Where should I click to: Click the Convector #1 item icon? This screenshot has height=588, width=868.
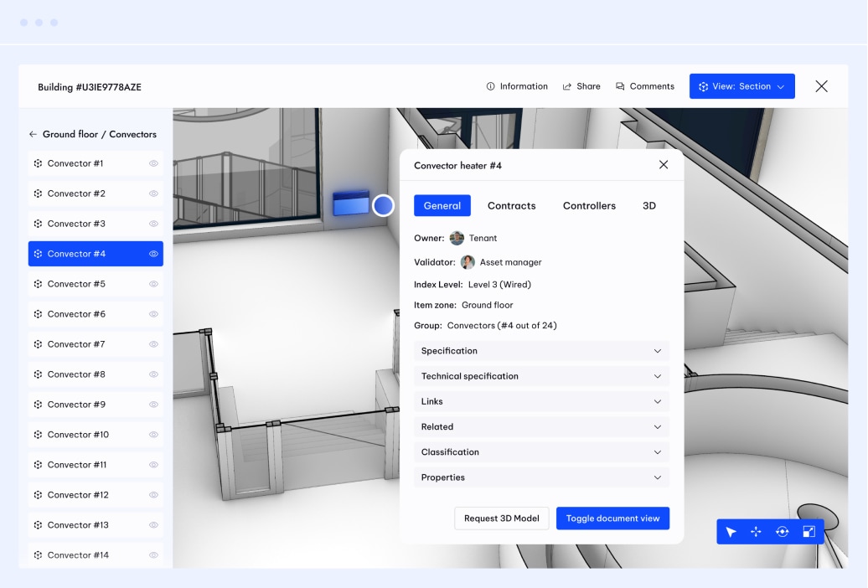pyautogui.click(x=38, y=163)
